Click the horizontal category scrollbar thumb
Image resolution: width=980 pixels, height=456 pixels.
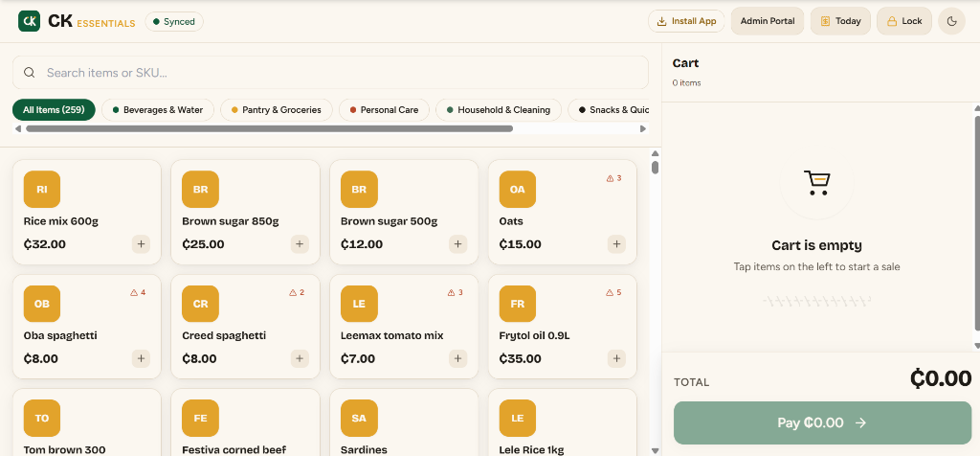[x=269, y=129]
